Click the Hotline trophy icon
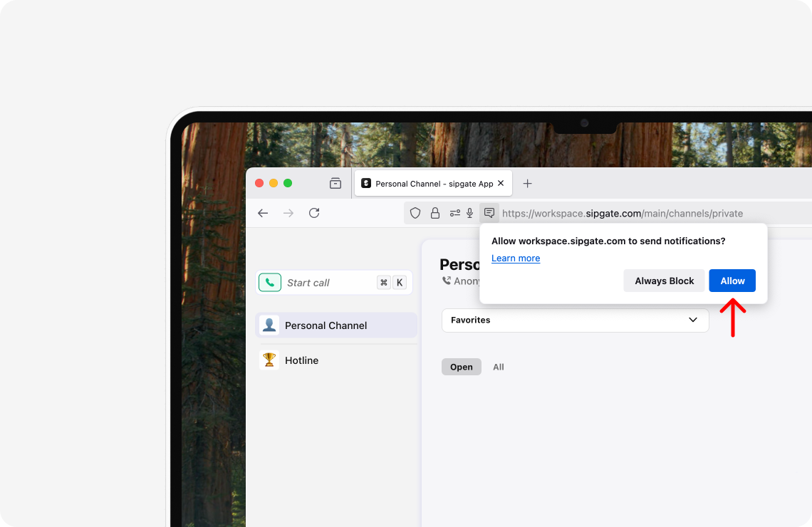The image size is (812, 527). tap(269, 360)
